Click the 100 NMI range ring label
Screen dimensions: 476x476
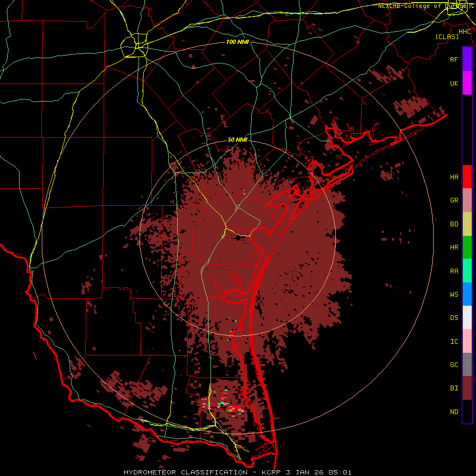(x=237, y=42)
